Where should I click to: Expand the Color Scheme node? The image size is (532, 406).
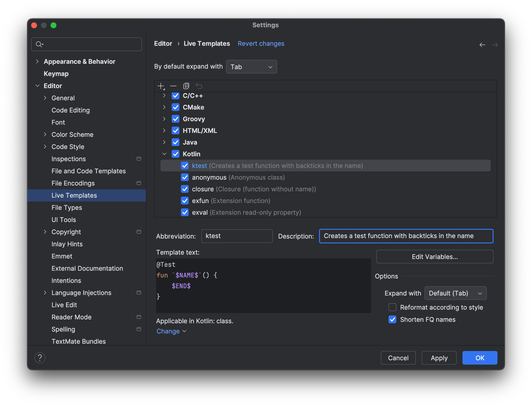45,134
